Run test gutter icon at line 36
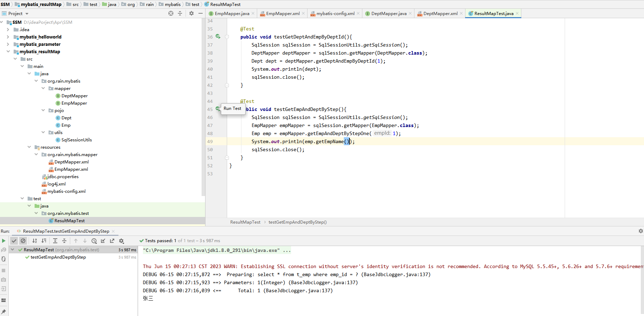This screenshot has height=316, width=644. pos(218,36)
